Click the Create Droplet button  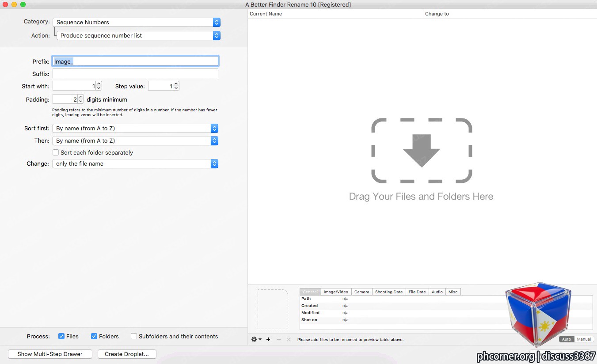tap(127, 354)
